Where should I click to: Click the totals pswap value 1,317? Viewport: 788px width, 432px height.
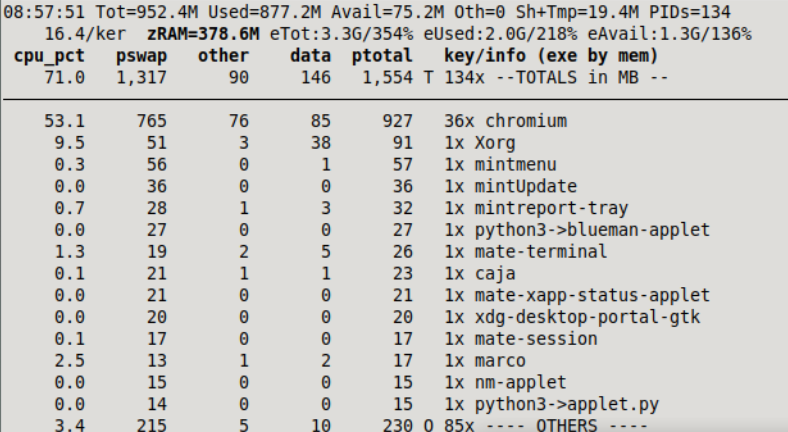coord(141,78)
